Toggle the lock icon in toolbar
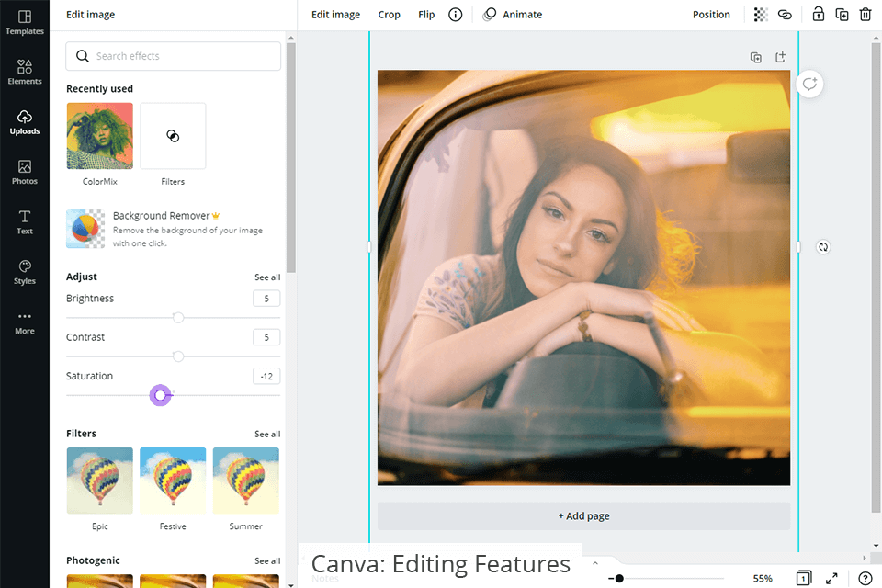Image resolution: width=882 pixels, height=588 pixels. click(x=819, y=15)
